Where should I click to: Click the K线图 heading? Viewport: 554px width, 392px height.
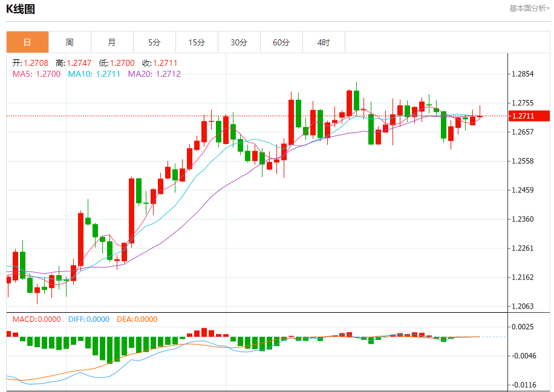[21, 9]
